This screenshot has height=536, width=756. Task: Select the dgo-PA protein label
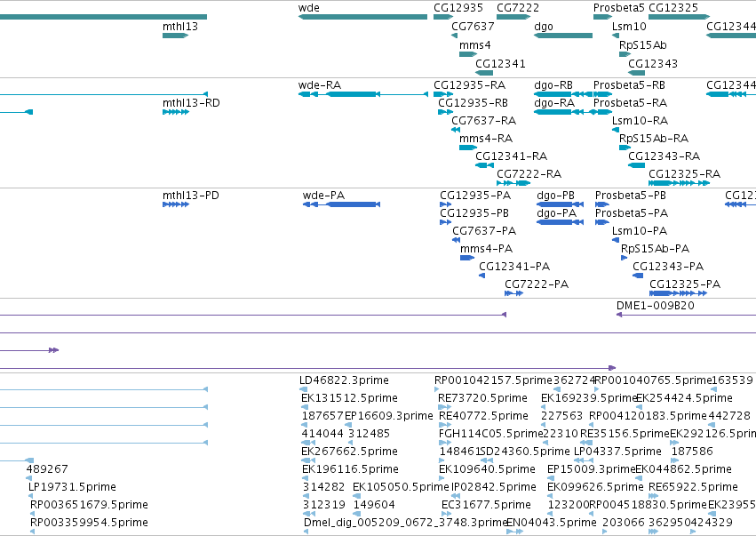556,213
